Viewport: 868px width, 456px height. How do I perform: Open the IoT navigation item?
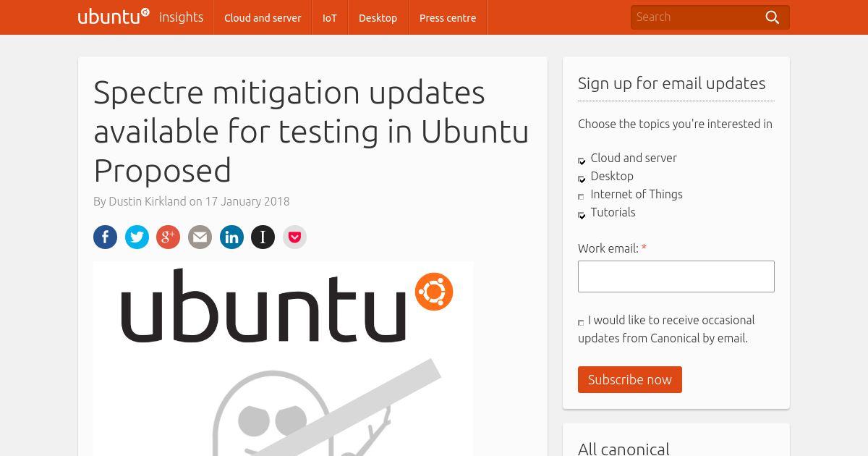(330, 17)
